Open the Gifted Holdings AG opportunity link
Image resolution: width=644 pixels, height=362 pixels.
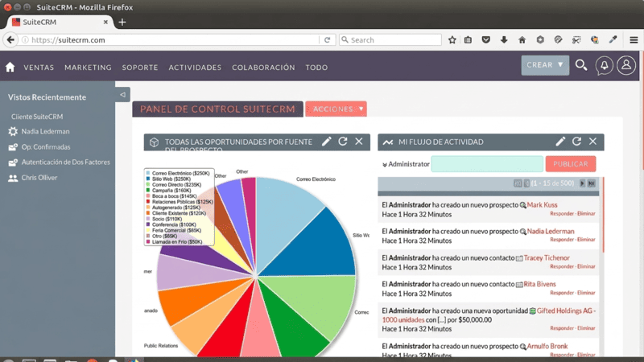tap(566, 311)
